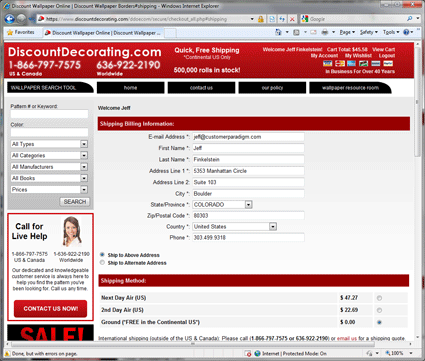Screen dimensions: 425x361
Task: Click the Home icon in command bar
Action: 278,32
